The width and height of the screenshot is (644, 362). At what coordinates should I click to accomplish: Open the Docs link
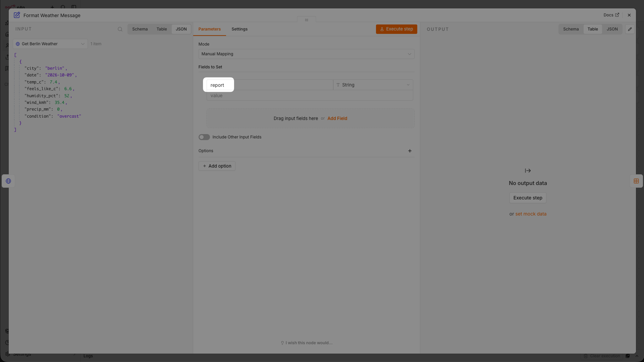(x=611, y=15)
